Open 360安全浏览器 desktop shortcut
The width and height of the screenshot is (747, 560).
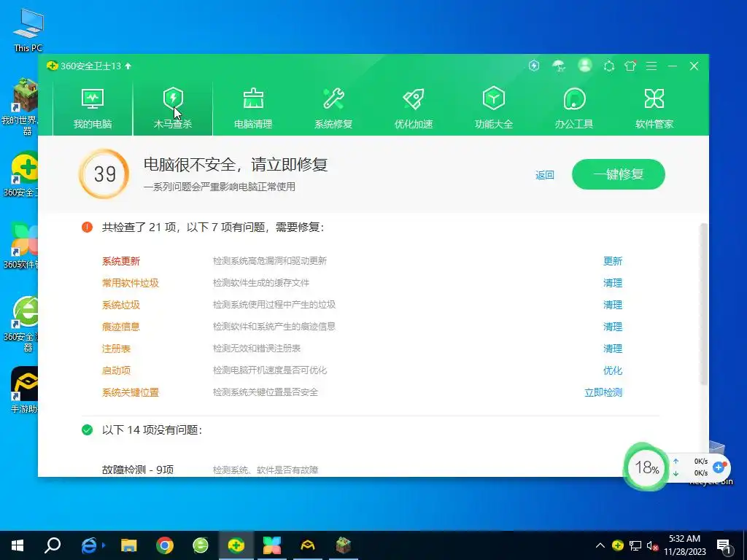tap(20, 324)
